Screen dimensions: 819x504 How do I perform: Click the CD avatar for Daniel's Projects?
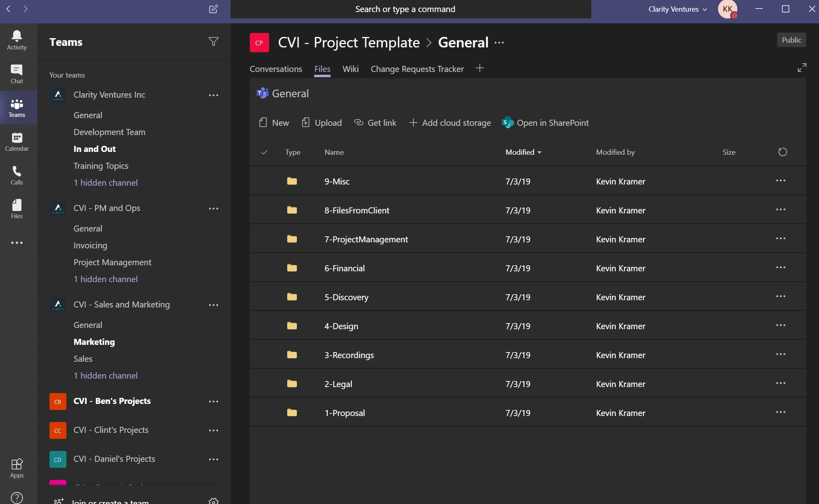pos(58,459)
